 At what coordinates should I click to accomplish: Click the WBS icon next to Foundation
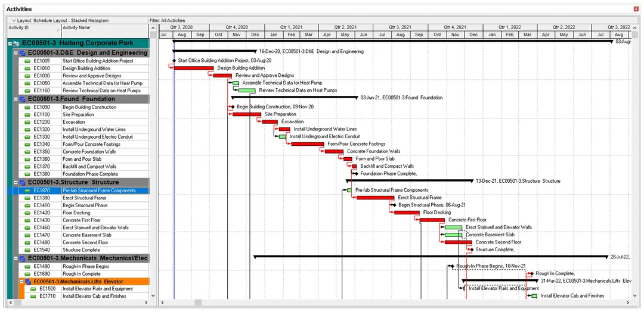22,99
